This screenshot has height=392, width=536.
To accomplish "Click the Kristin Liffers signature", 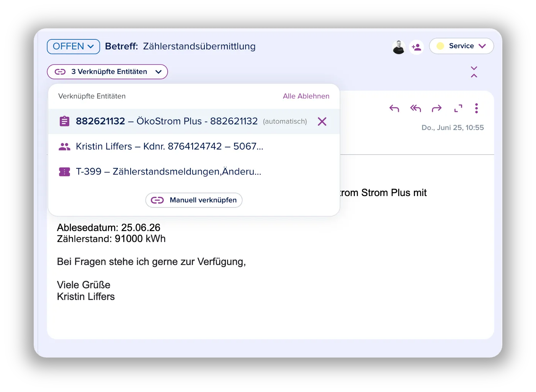I will [x=86, y=296].
